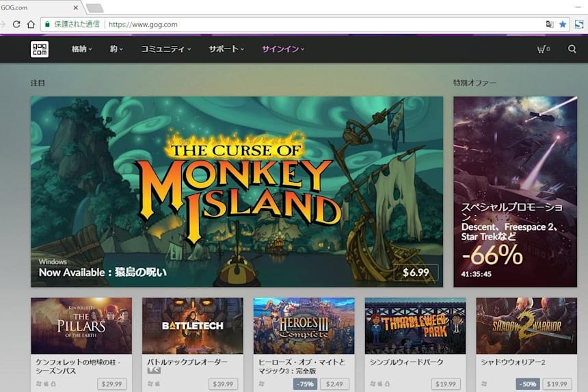
Task: Reload the page with the refresh icon
Action: 16,25
